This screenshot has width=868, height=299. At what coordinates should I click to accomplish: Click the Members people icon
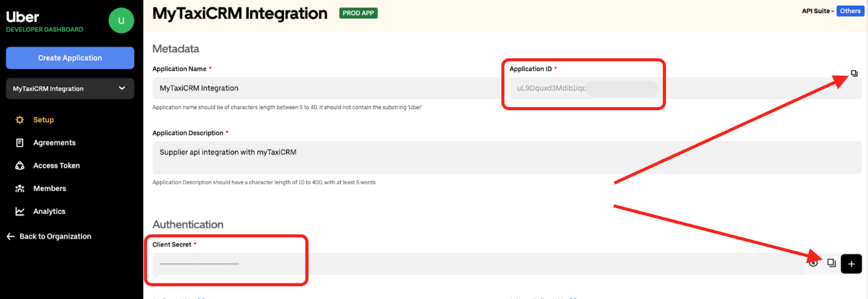pos(20,188)
